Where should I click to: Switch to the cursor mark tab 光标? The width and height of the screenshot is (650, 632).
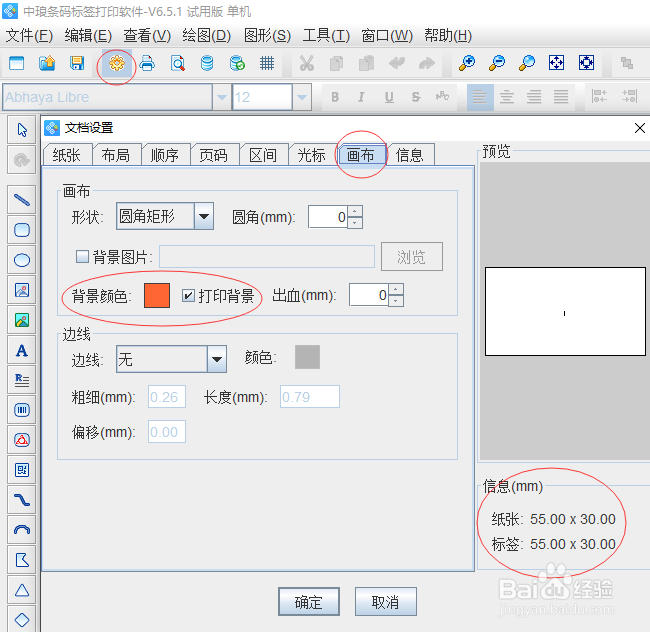[312, 155]
